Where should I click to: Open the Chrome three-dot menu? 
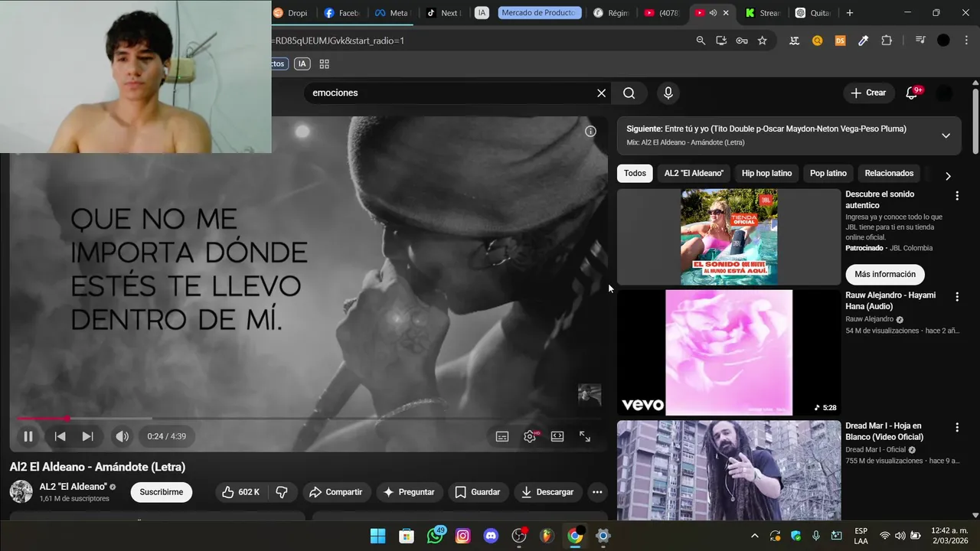click(966, 41)
